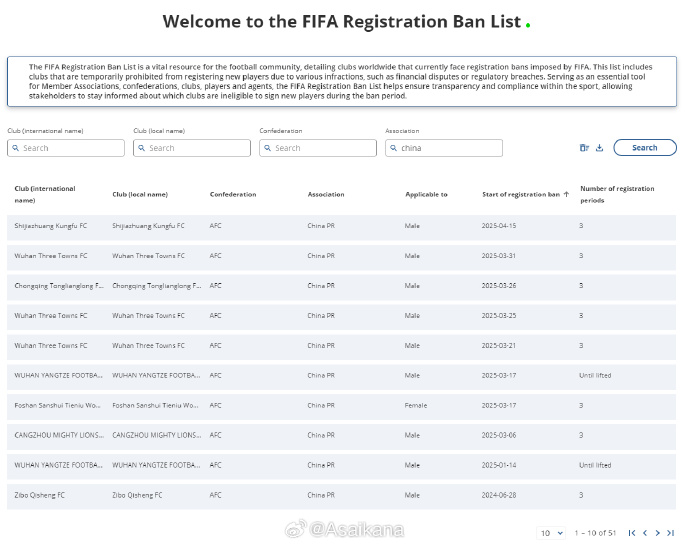The width and height of the screenshot is (690, 544).
Task: Click the Confederation column header
Action: tap(233, 194)
